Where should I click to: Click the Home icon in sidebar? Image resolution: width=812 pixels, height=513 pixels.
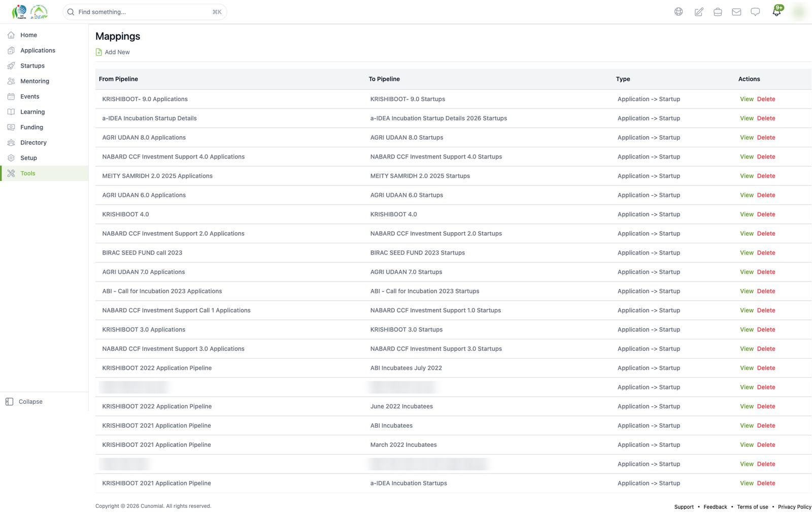pyautogui.click(x=11, y=35)
